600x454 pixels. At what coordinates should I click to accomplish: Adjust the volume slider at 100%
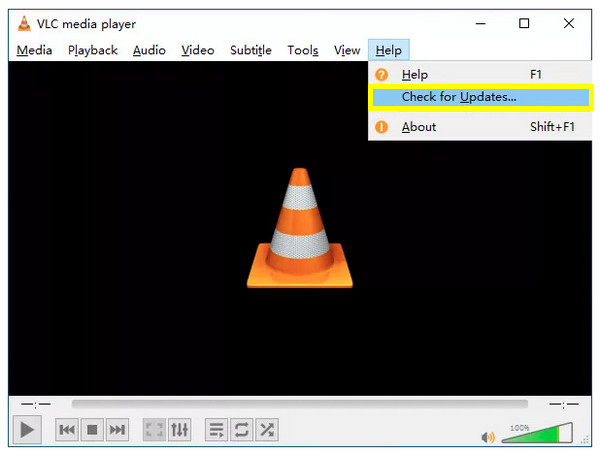tap(537, 433)
